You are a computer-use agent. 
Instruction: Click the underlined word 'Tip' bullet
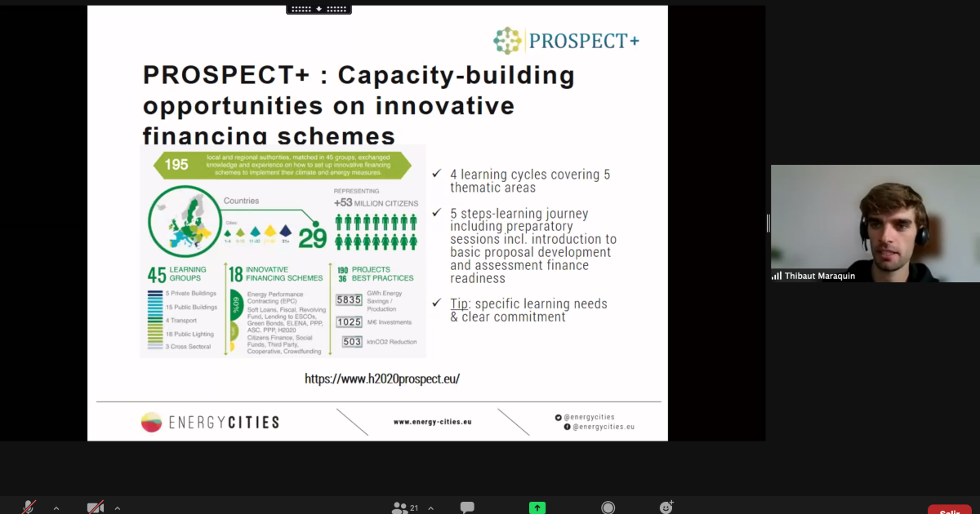[x=460, y=304]
